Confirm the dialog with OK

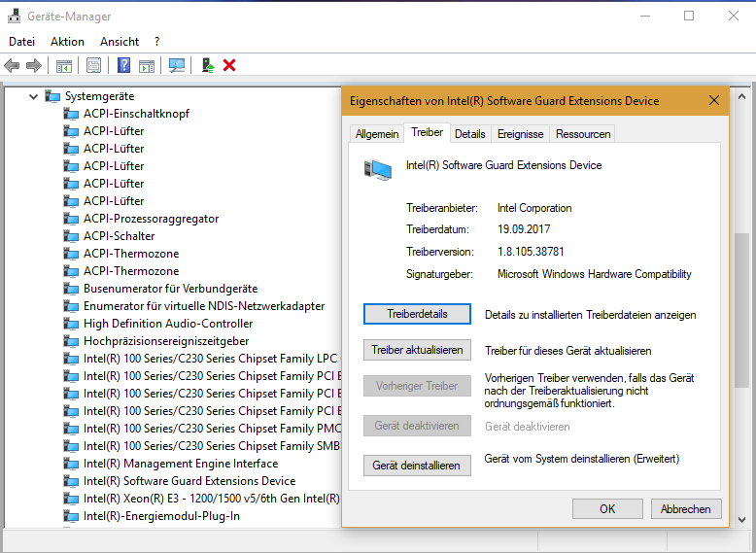coord(607,508)
